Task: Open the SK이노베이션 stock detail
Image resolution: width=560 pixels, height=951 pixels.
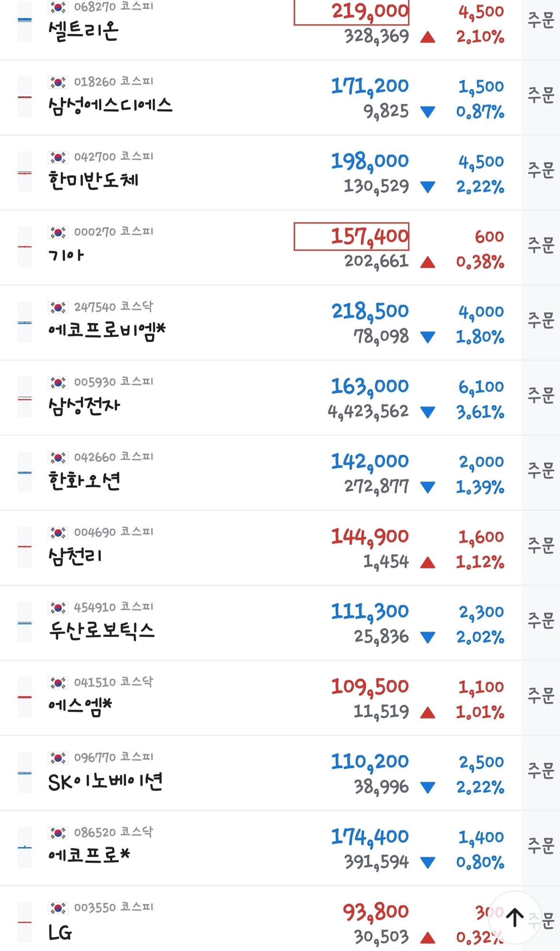Action: [x=105, y=782]
